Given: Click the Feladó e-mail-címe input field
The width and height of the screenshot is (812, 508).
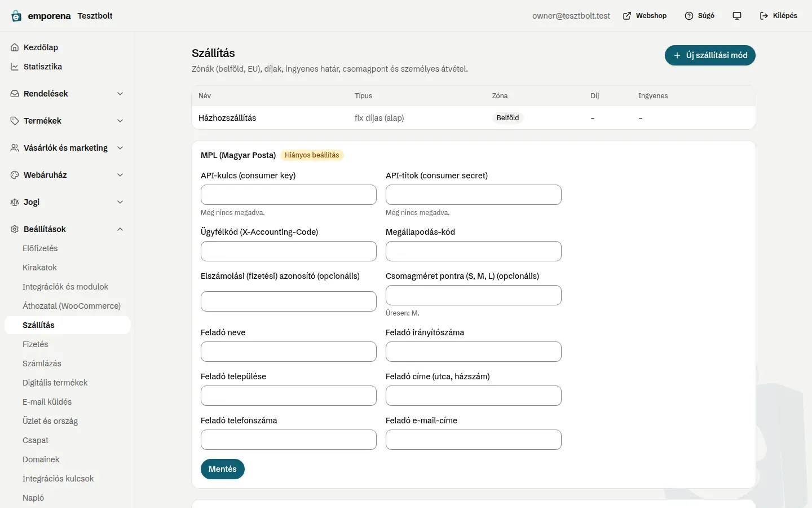Looking at the screenshot, I should 474,440.
